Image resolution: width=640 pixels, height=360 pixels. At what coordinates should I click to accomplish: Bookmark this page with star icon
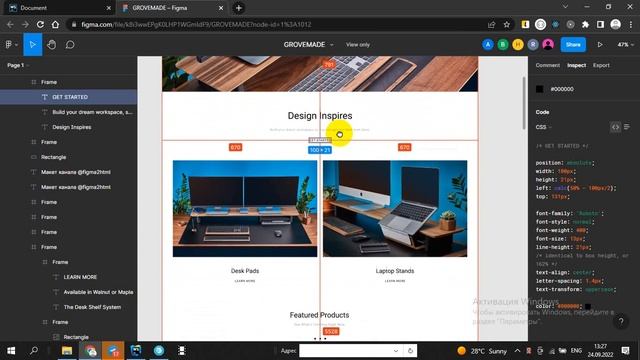click(x=507, y=24)
